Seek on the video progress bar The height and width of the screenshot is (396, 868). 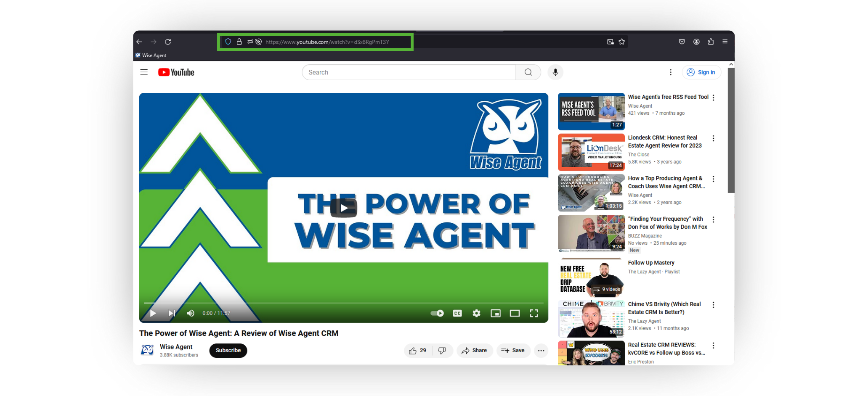click(344, 303)
